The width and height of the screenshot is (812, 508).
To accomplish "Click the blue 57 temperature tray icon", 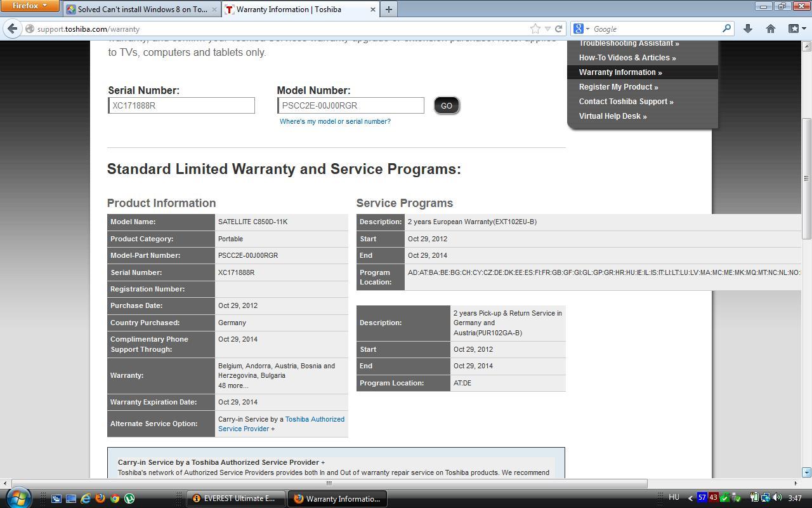I will click(x=702, y=497).
